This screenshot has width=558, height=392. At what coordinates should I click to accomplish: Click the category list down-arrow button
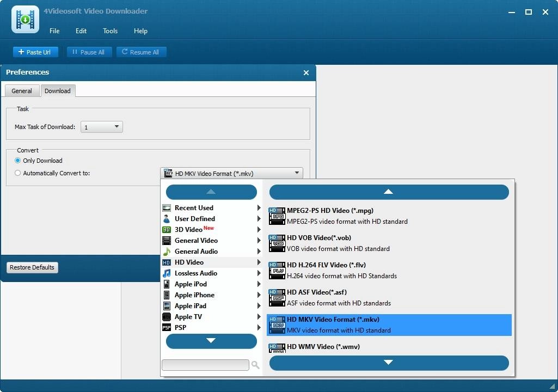coord(211,341)
